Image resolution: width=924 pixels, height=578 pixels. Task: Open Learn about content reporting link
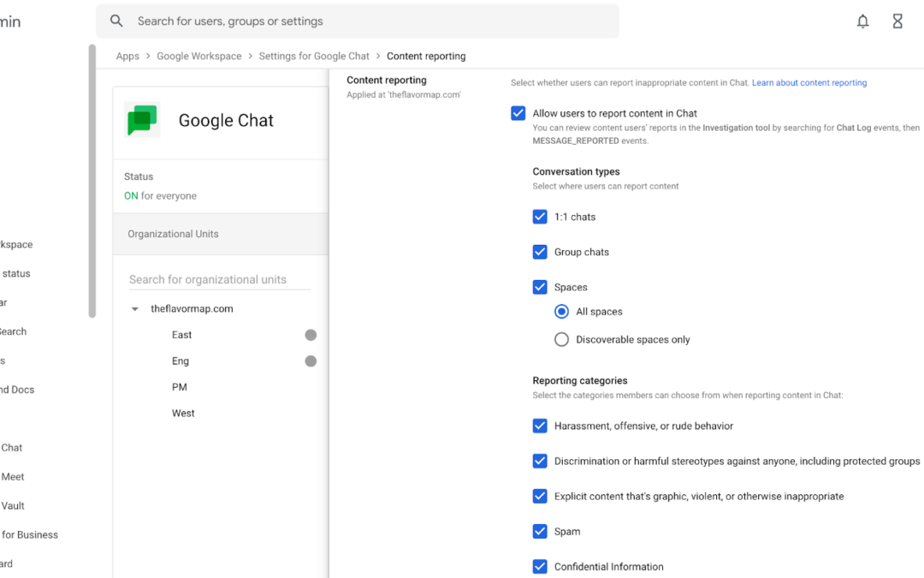809,82
